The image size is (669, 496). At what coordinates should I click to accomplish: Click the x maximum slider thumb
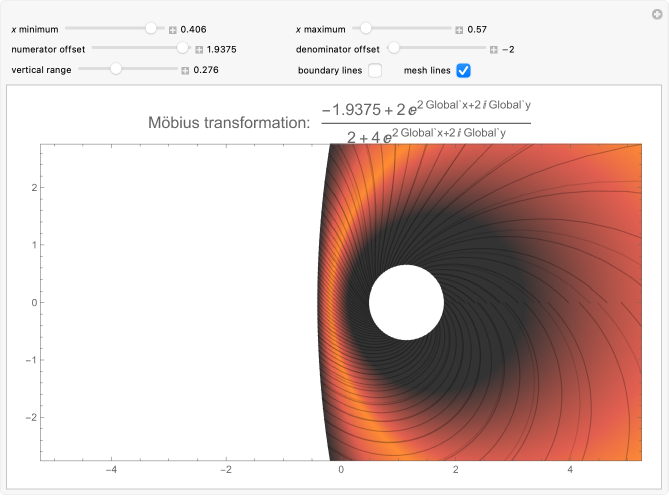tap(366, 29)
